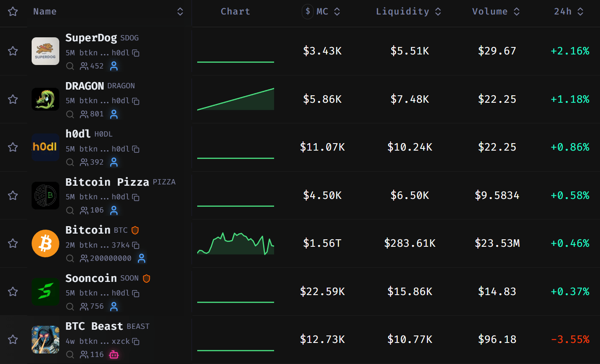Click the blue person icon in Bitcoin row
The height and width of the screenshot is (364, 600).
141,258
